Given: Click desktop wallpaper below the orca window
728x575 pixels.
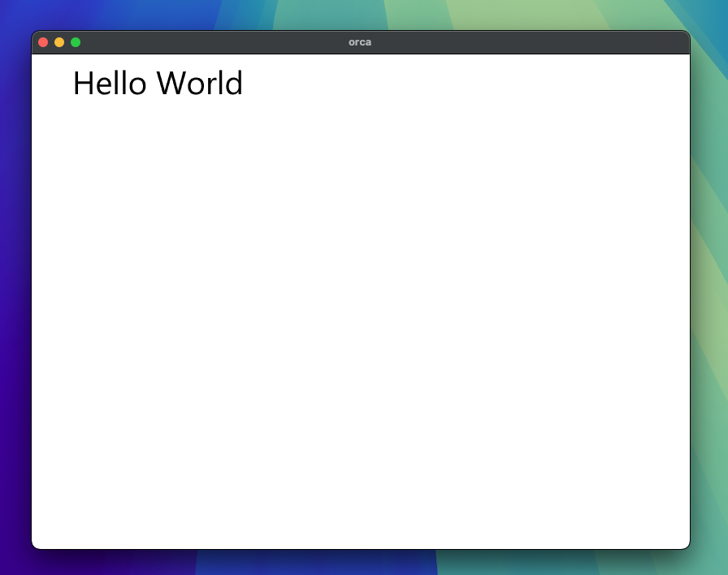Looking at the screenshot, I should (x=361, y=563).
